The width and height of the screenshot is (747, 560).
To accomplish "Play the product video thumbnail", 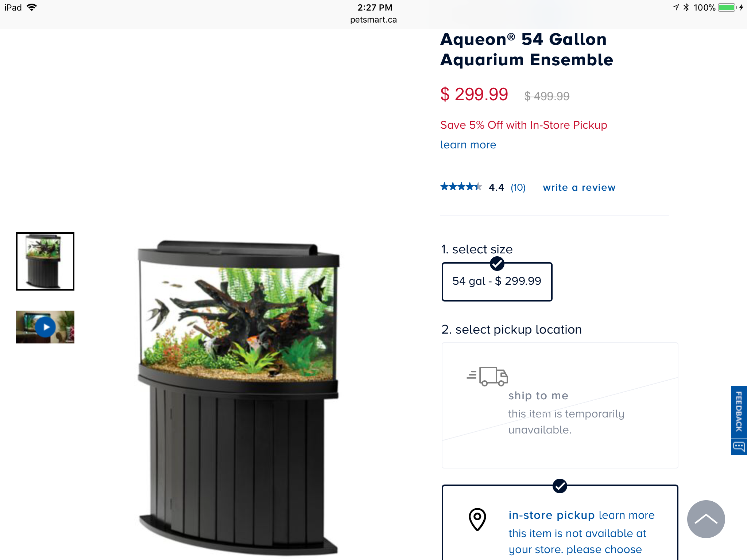I will [x=45, y=327].
